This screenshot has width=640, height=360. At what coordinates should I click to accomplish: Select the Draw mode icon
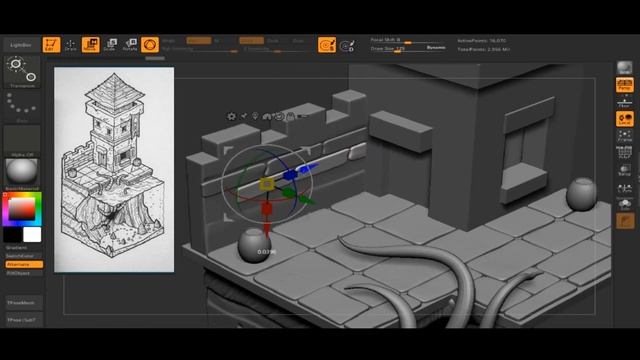click(71, 44)
